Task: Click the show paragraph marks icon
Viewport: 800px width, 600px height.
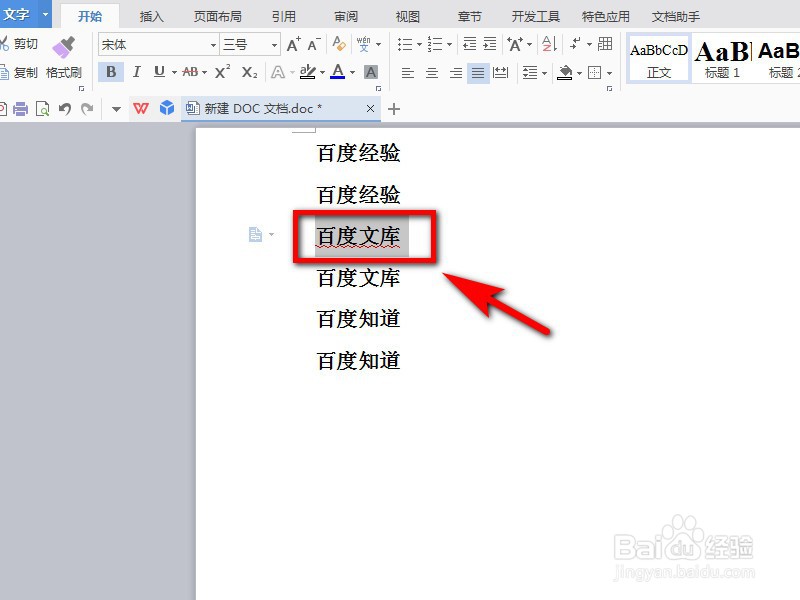Action: click(576, 44)
